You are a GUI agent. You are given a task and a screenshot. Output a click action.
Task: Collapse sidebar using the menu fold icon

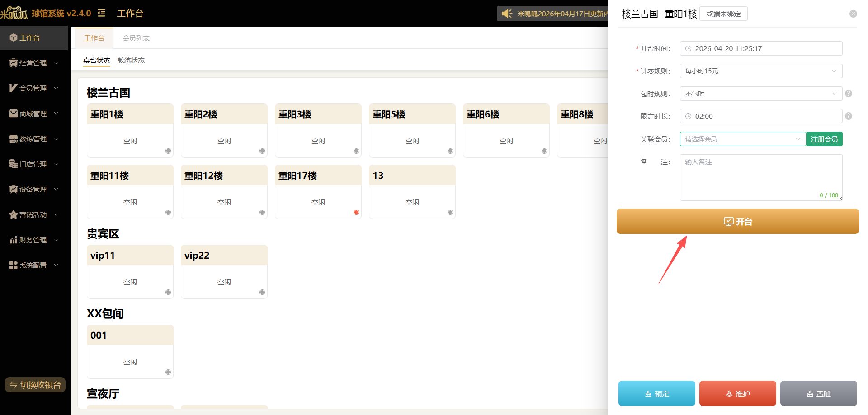[x=101, y=13]
